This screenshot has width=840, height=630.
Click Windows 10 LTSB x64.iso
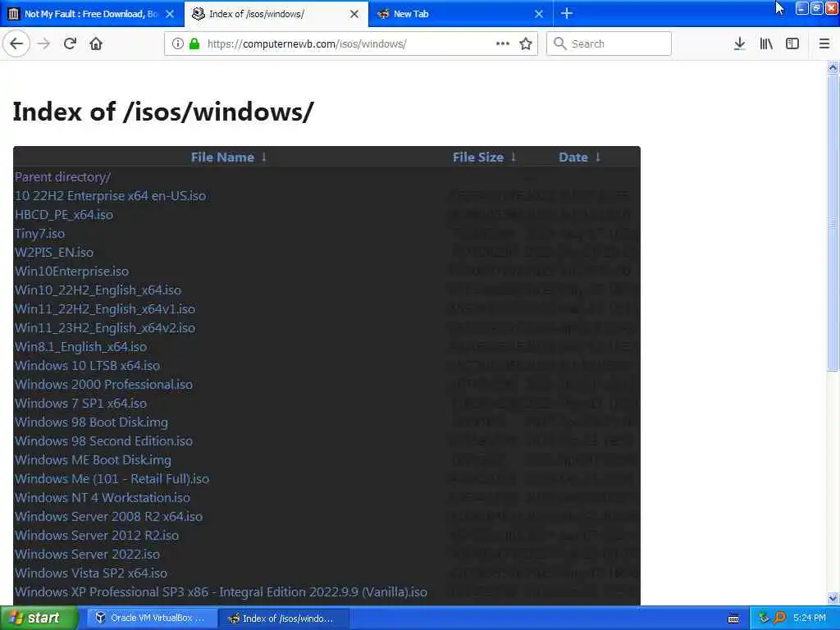[87, 365]
